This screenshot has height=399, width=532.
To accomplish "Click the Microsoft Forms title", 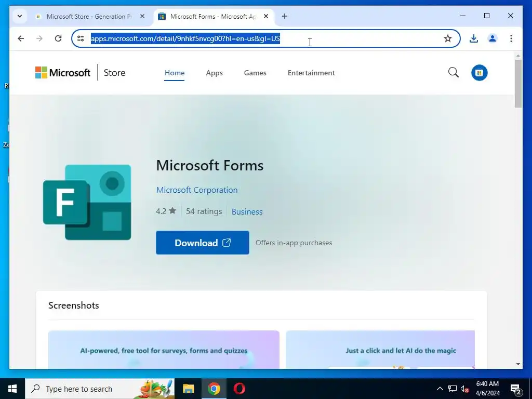I will [210, 165].
